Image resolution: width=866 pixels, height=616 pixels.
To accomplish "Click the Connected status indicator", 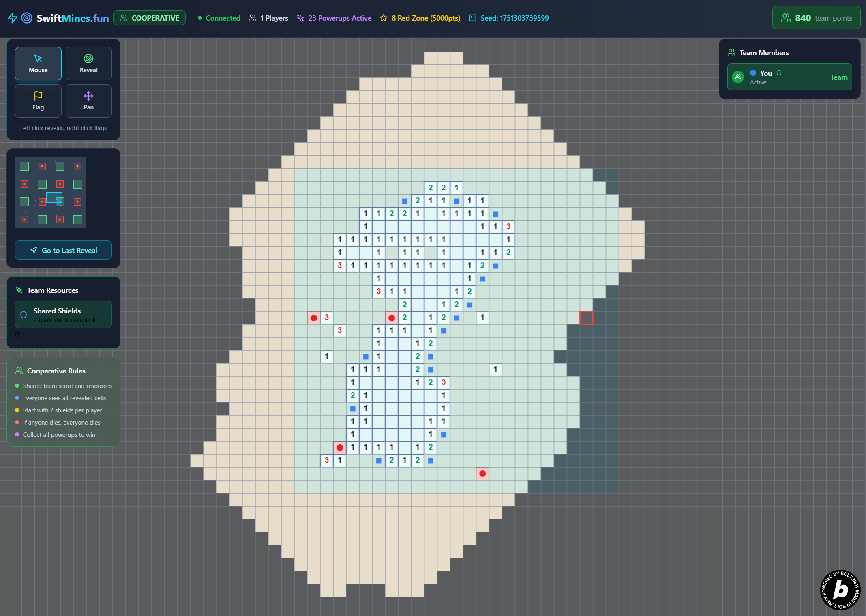I will coord(219,18).
